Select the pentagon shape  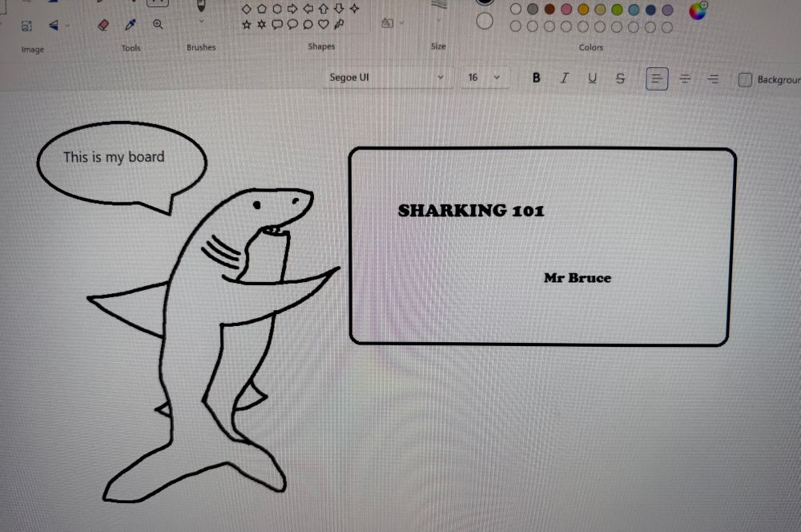pos(262,10)
